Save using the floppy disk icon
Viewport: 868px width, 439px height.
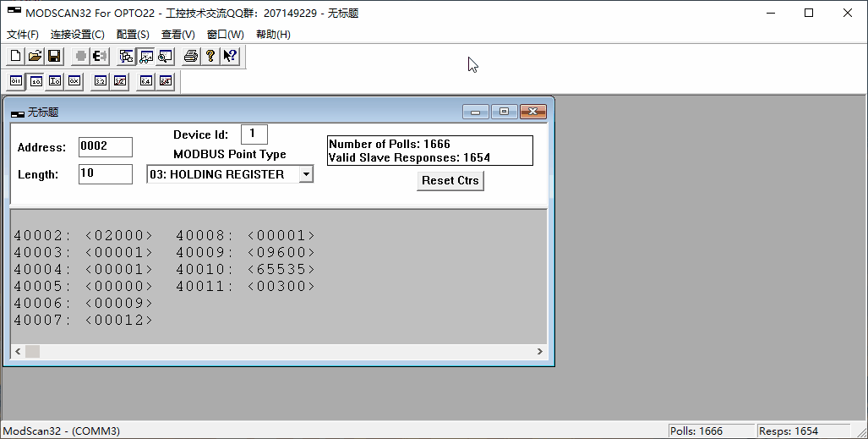53,57
